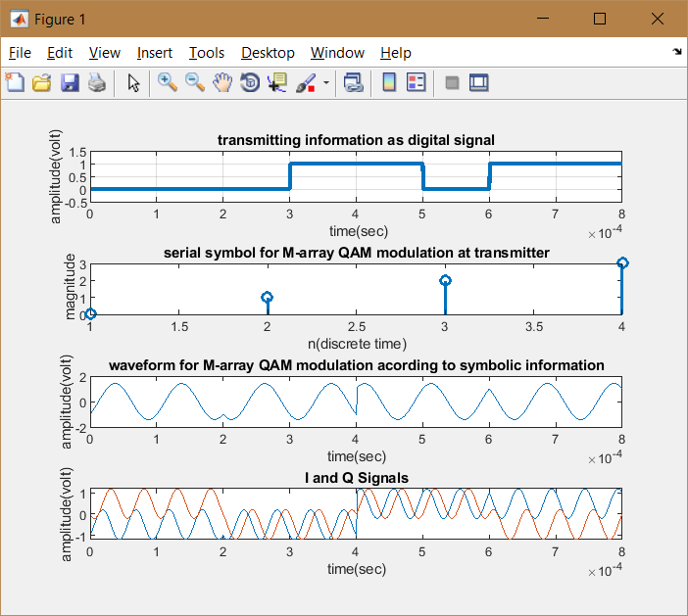Activate the Brush data tool

(x=306, y=82)
